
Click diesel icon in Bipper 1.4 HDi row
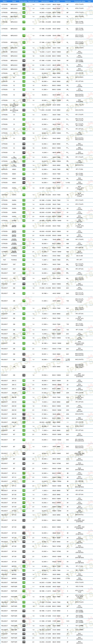click(x=24, y=578)
